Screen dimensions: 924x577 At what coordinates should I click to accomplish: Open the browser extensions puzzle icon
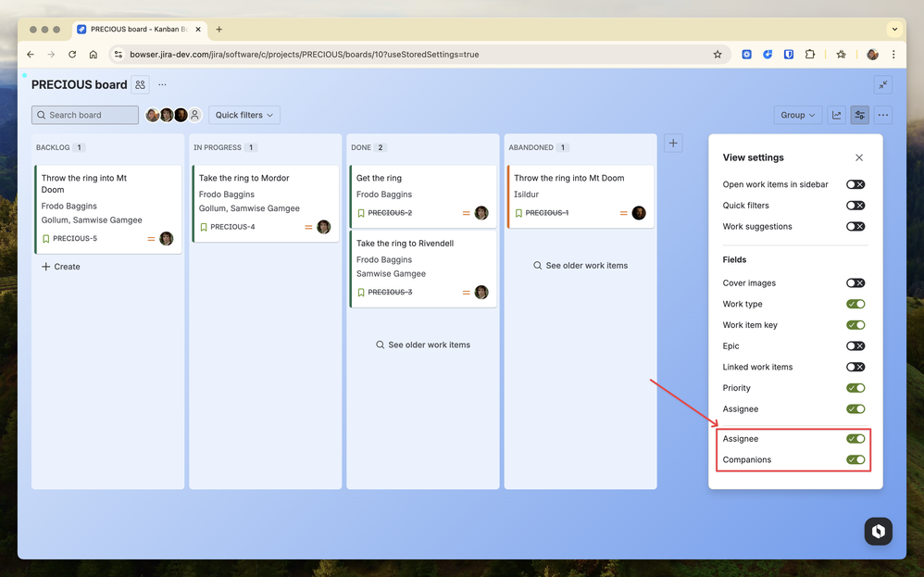point(810,55)
